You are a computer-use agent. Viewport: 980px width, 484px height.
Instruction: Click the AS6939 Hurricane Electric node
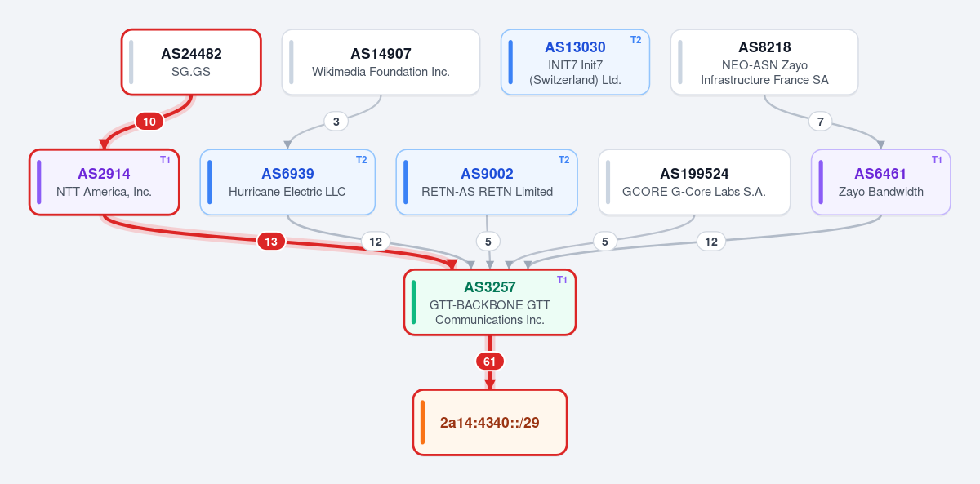pos(287,182)
